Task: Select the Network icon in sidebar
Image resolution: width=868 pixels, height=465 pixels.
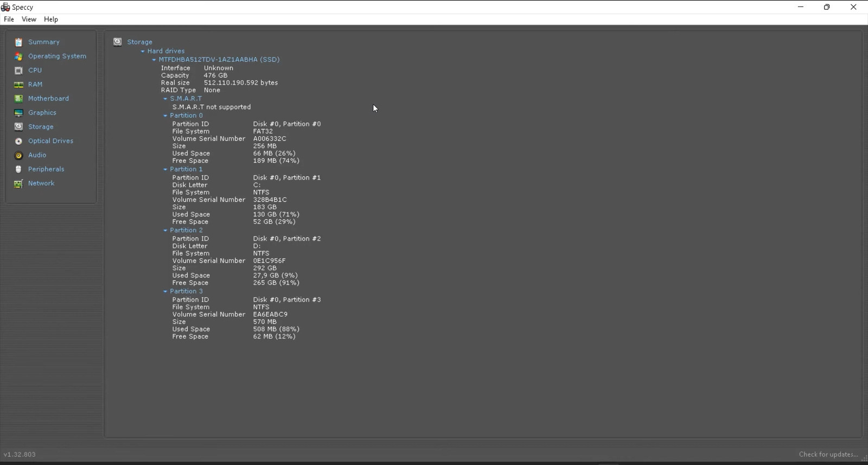Action: pos(18,183)
